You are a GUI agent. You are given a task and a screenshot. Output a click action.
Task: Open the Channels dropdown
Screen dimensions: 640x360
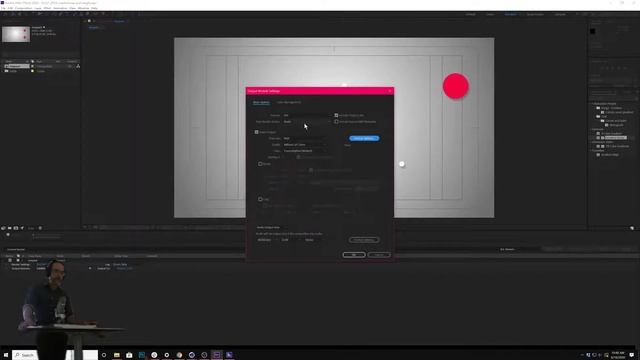point(304,138)
